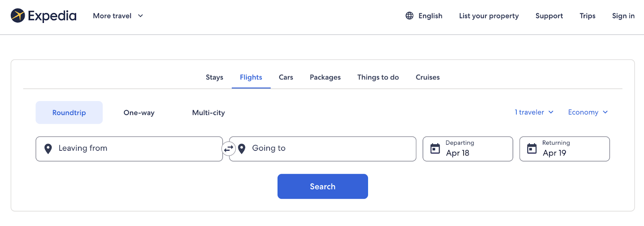The width and height of the screenshot is (644, 226).
Task: Click the Going to location pin icon
Action: pyautogui.click(x=242, y=149)
